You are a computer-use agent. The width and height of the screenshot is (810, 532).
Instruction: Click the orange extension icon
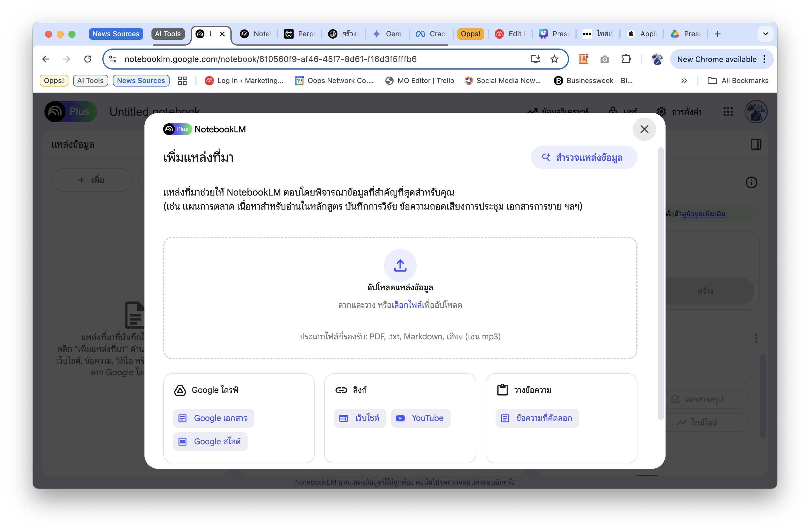[x=584, y=59]
